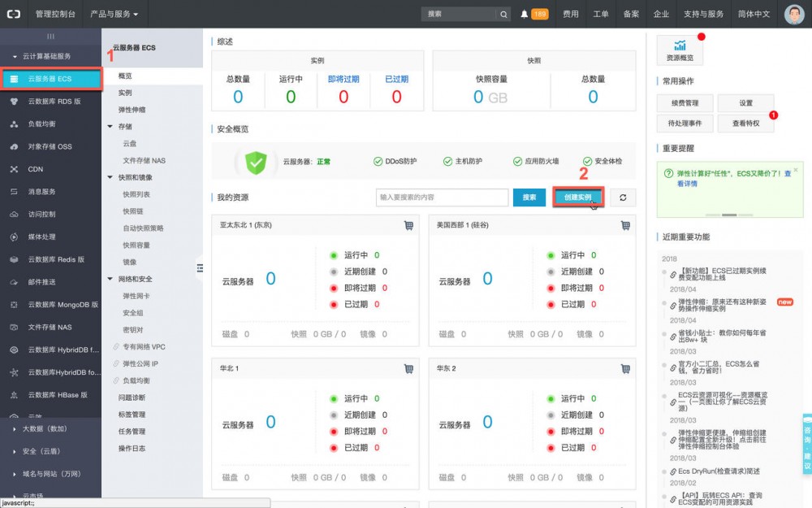Open the 弹性伸缩 new feature news link

pyautogui.click(x=722, y=306)
